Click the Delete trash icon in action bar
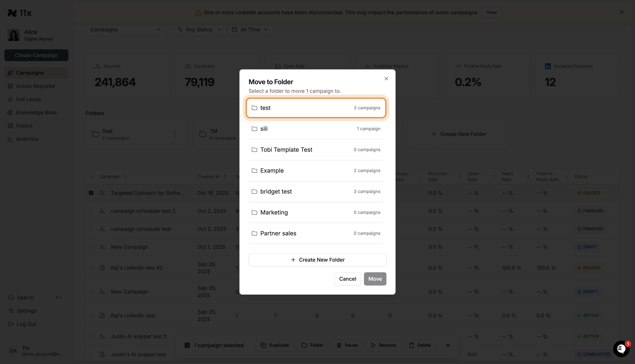This screenshot has height=364, width=635. pos(412,345)
